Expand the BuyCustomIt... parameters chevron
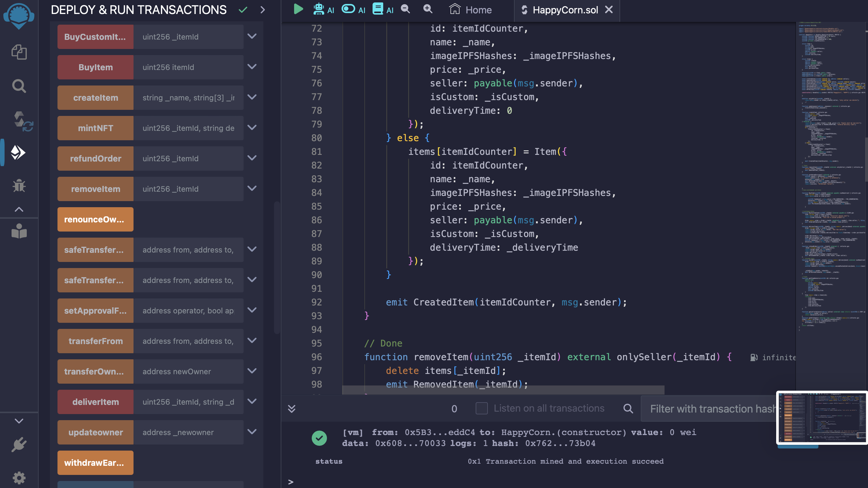 (252, 36)
